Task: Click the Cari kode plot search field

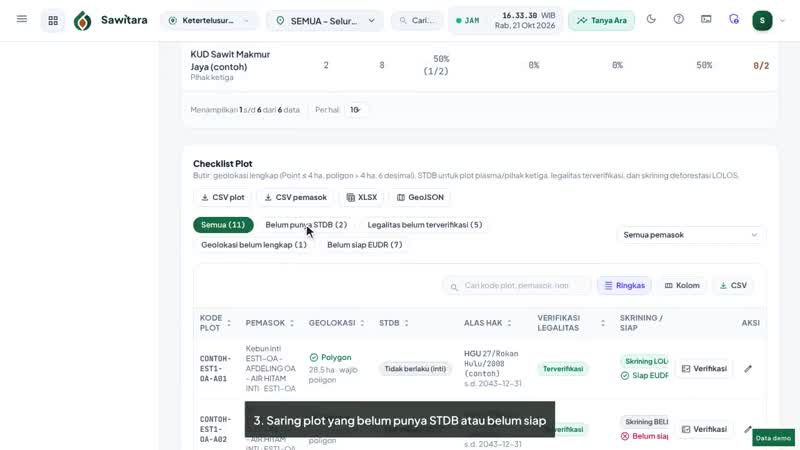Action: click(x=516, y=286)
